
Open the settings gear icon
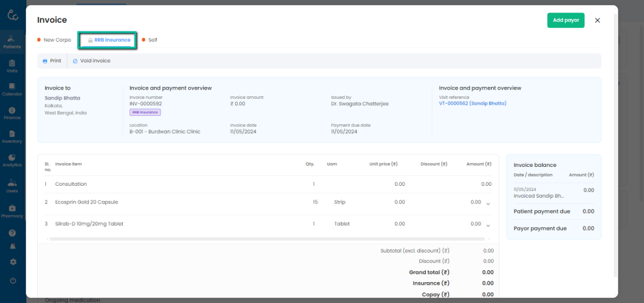(x=13, y=262)
